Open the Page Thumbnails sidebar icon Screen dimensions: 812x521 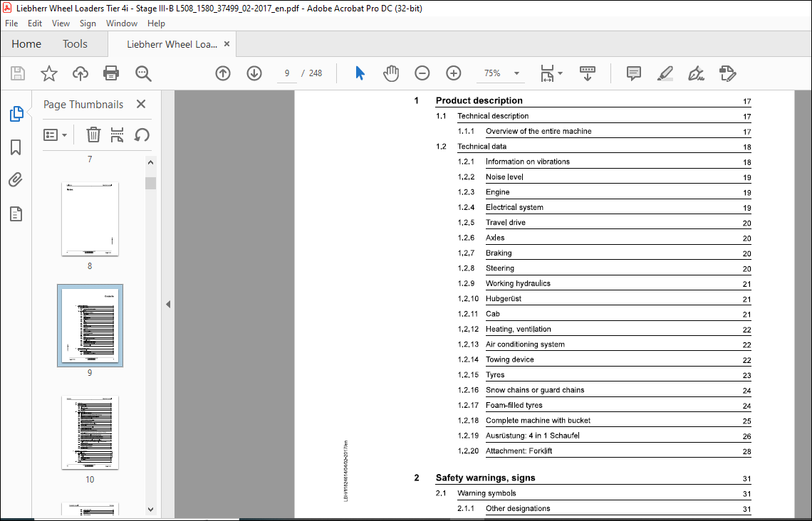coord(16,114)
